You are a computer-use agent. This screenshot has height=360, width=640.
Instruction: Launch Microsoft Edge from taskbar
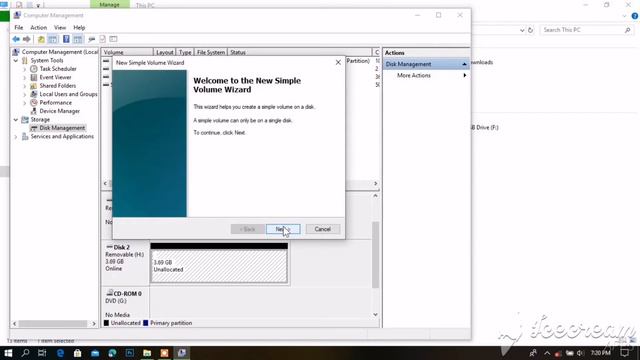tap(60, 353)
